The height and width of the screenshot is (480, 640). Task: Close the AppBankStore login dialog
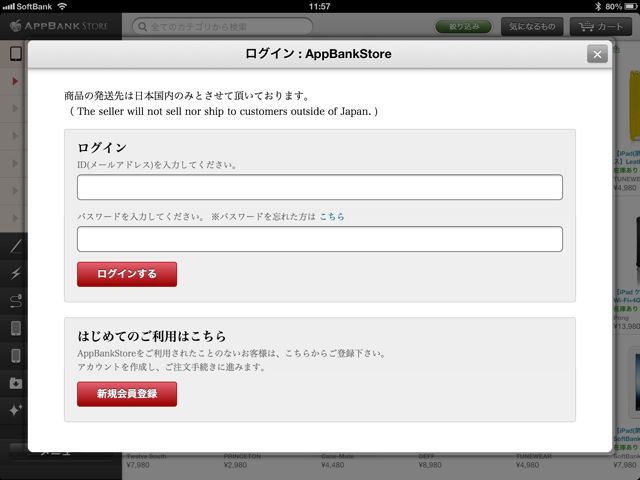click(597, 54)
